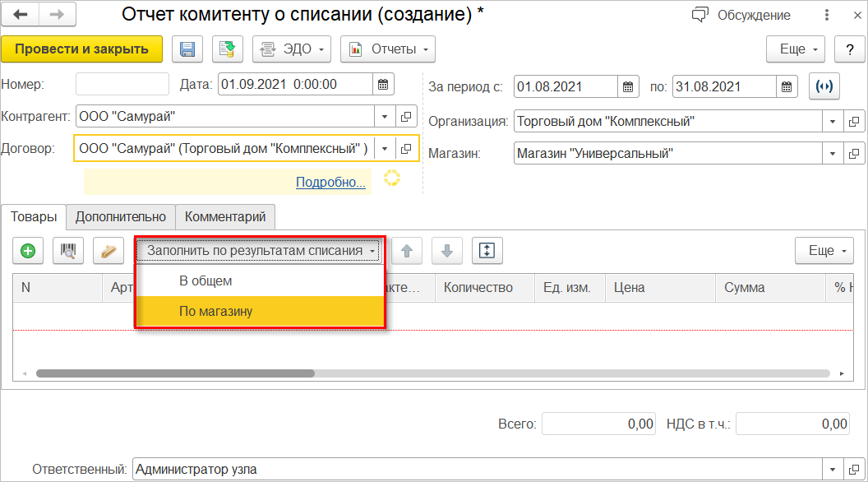Image resolution: width=868 pixels, height=482 pixels.
Task: Click the move row up arrow
Action: pyautogui.click(x=406, y=252)
